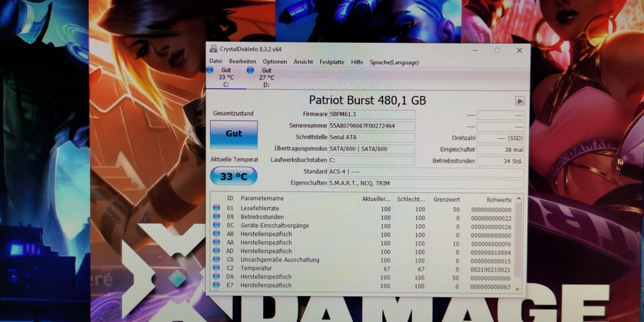
Task: Click the Eigenschaften field S.M.A.R.T., NCQ, TRIM
Action: [x=426, y=183]
